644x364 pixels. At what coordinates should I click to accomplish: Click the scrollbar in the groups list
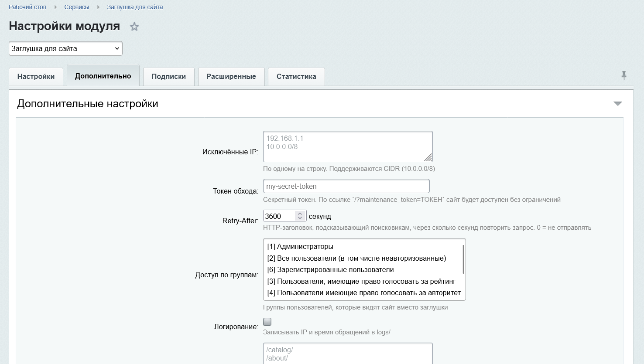[463, 259]
